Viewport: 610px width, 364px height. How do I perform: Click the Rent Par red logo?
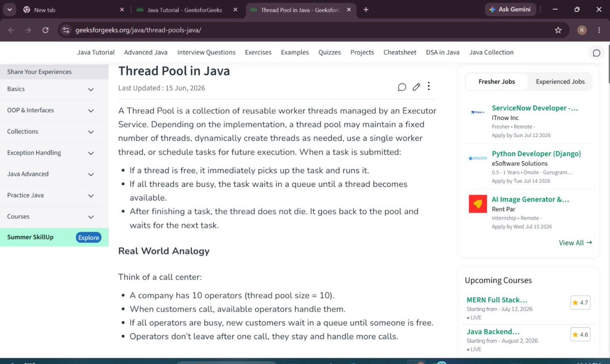[478, 204]
